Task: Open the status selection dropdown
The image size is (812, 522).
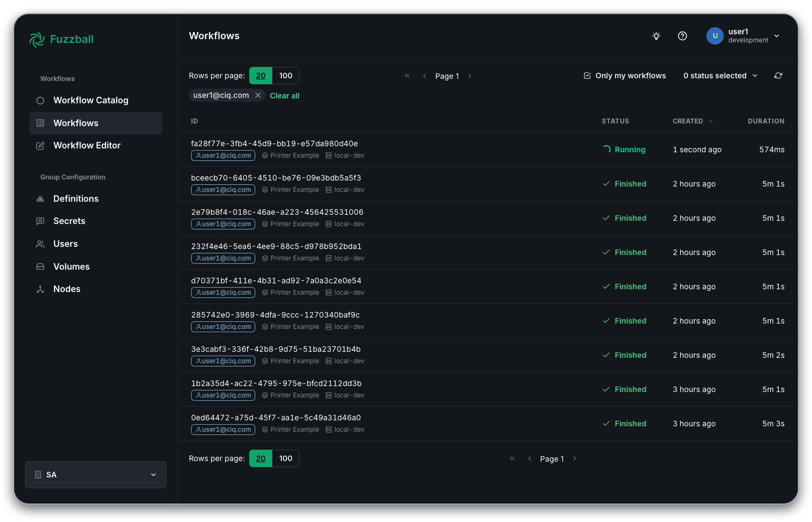Action: (719, 76)
